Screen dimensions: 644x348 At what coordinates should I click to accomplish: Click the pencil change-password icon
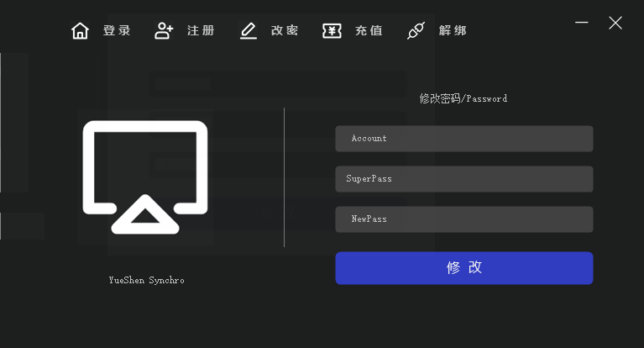248,31
